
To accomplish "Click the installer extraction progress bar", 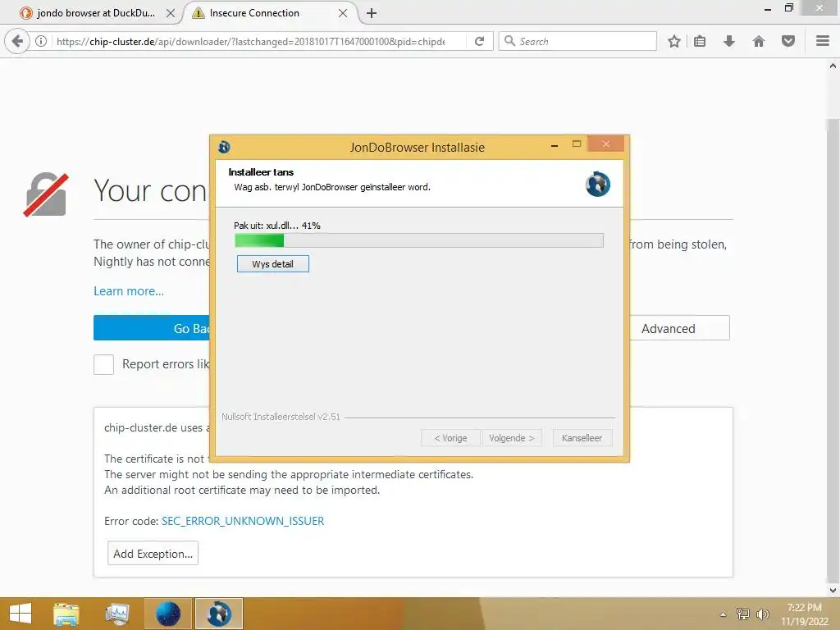I will (x=419, y=240).
